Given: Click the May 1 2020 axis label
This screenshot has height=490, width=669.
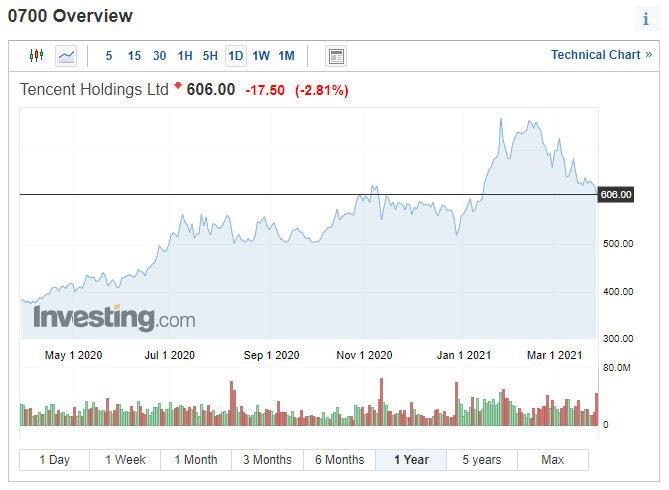Looking at the screenshot, I should pos(73,355).
